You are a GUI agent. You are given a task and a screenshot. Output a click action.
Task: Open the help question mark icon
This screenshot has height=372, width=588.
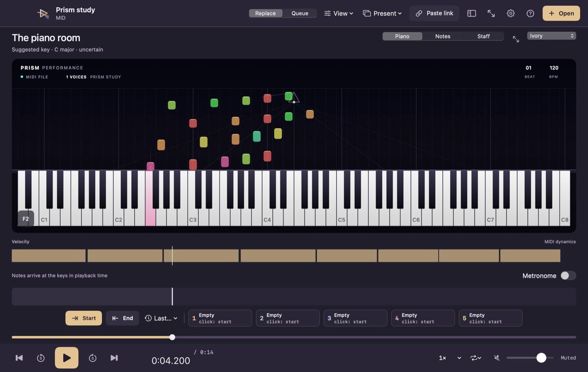click(x=530, y=13)
